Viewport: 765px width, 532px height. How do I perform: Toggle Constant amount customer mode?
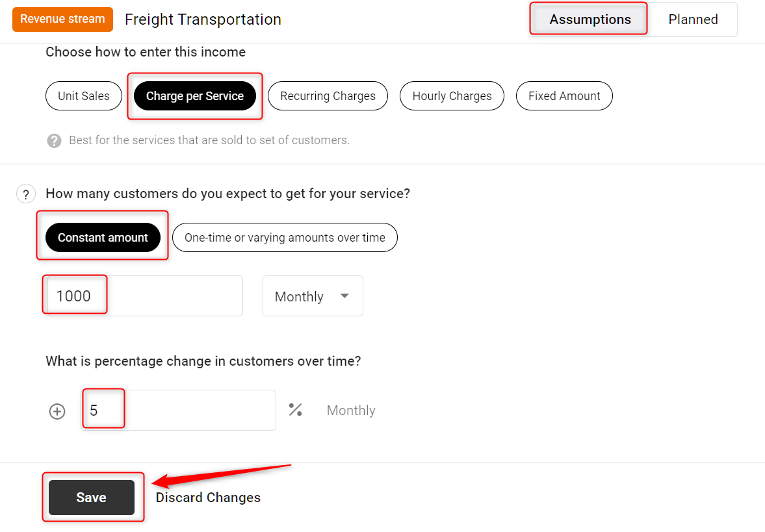click(x=103, y=238)
